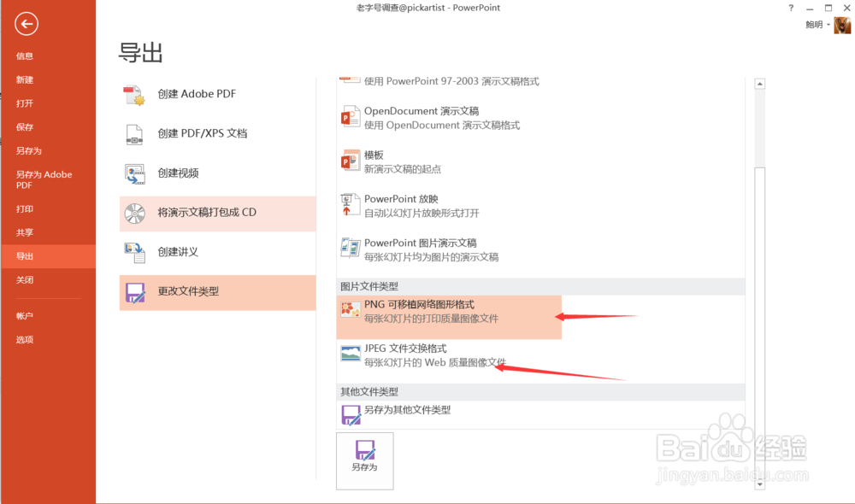855x504 pixels.
Task: Click the large 另存为 button
Action: point(365,461)
